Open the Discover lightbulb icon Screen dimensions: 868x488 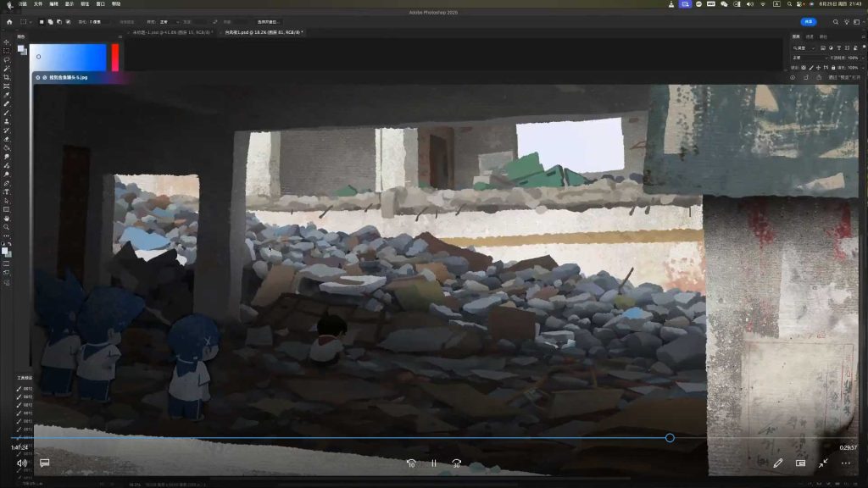pos(847,22)
